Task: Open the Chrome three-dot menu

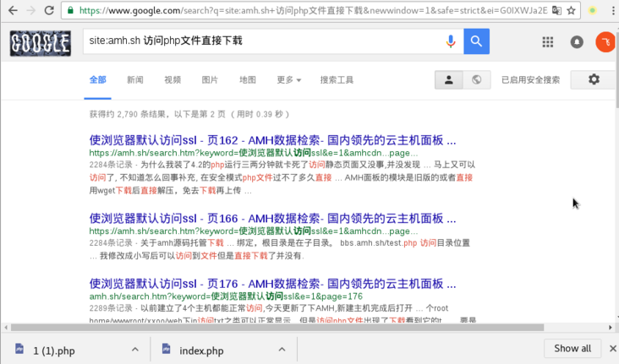Action: coord(613,11)
